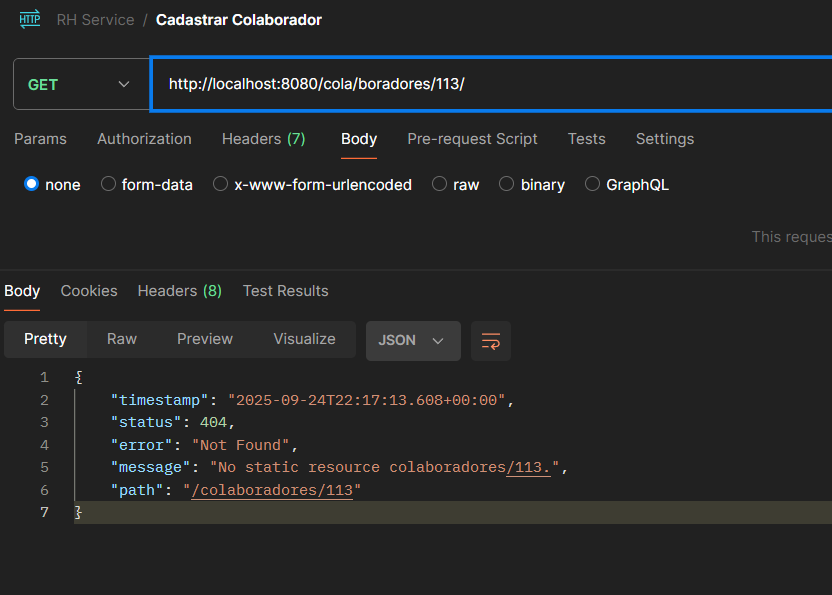832x595 pixels.
Task: Open the JSON format dropdown
Action: click(x=413, y=341)
